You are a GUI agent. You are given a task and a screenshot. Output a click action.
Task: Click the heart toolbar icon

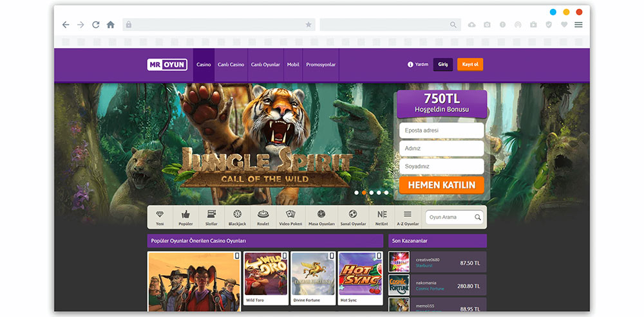[x=564, y=24]
